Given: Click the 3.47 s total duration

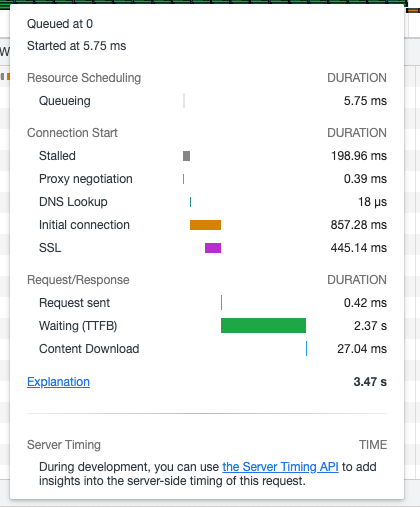Looking at the screenshot, I should (x=370, y=382).
